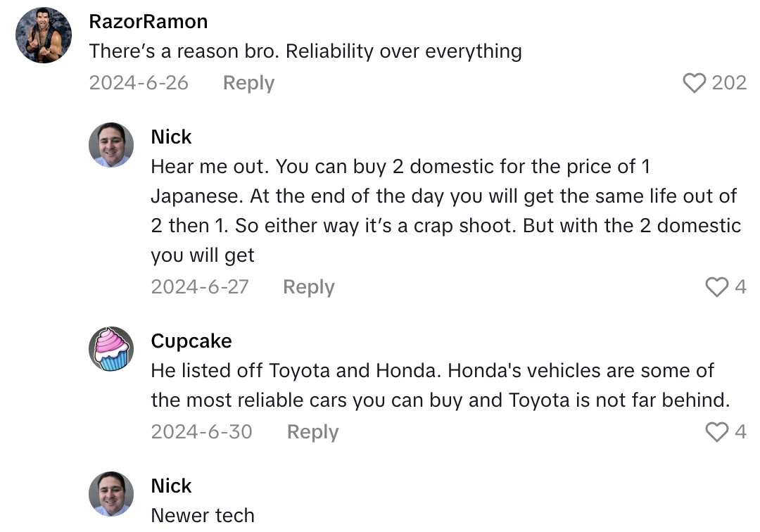Click Cupcake's cupcake avatar
Viewport: 760px width, 532px height.
110,349
